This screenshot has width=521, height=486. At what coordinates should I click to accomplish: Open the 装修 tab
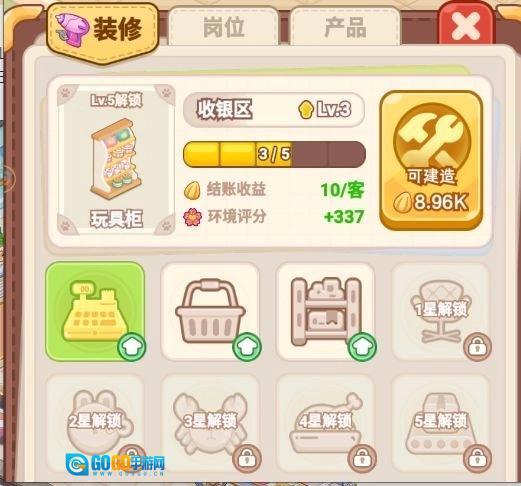102,32
